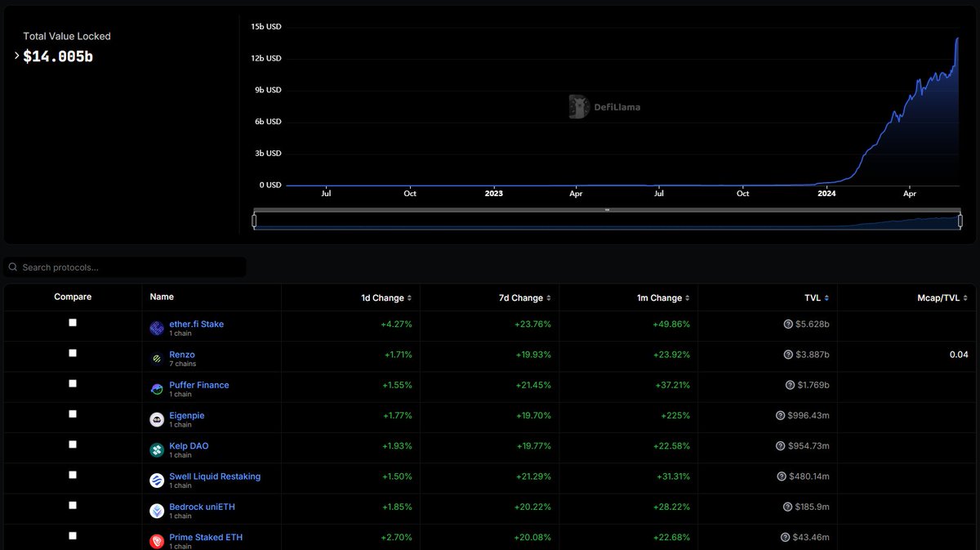This screenshot has height=550, width=980.
Task: Click the ether.fi Stake protocol logo
Action: point(157,328)
